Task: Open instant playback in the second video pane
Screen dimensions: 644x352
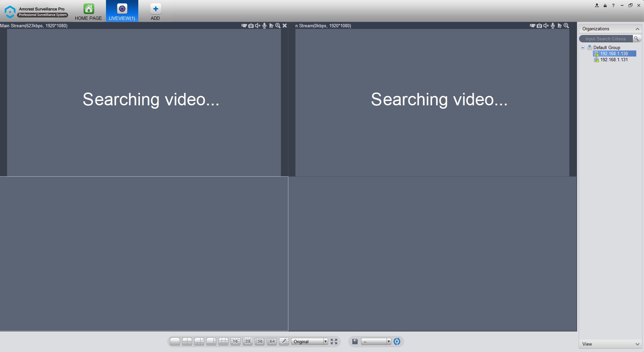Action: (560, 26)
